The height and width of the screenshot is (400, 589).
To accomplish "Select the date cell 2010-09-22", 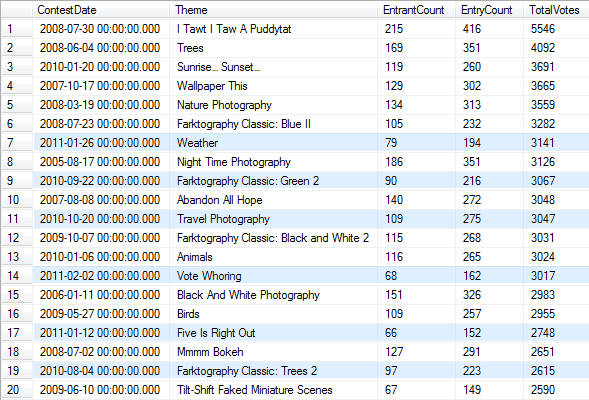I will click(101, 181).
